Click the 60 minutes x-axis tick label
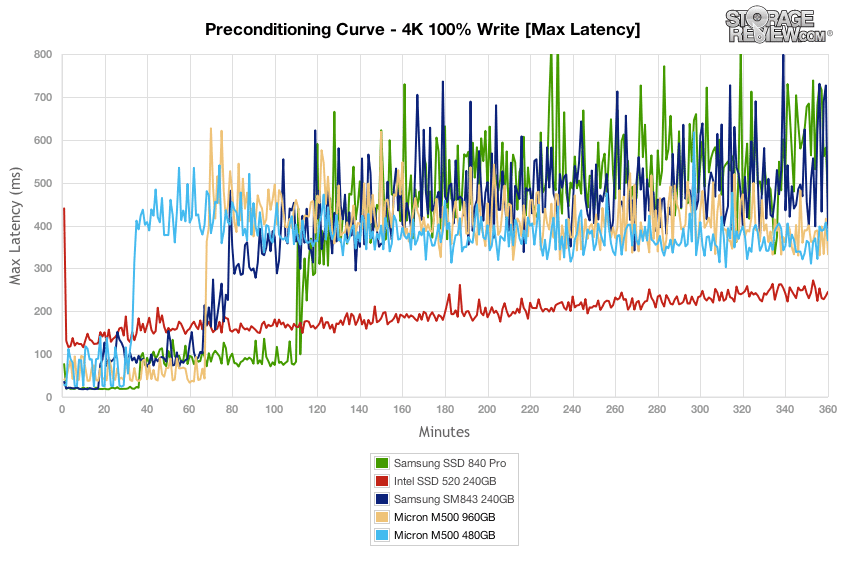The image size is (850, 568). coord(189,409)
